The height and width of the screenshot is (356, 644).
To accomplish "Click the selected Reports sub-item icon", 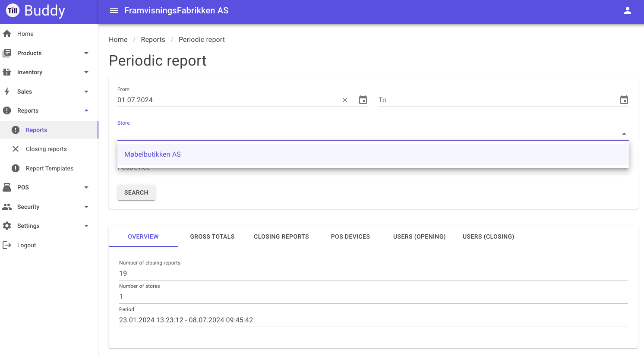I will 16,130.
